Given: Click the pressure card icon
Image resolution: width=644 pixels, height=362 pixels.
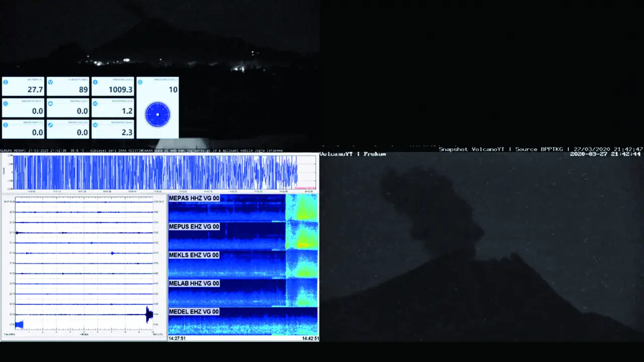Looking at the screenshot, I should 95,82.
